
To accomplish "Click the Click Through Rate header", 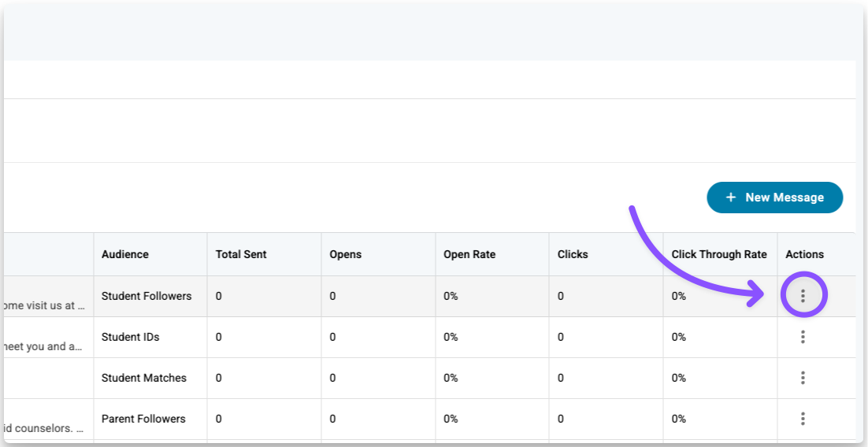I will pos(718,254).
